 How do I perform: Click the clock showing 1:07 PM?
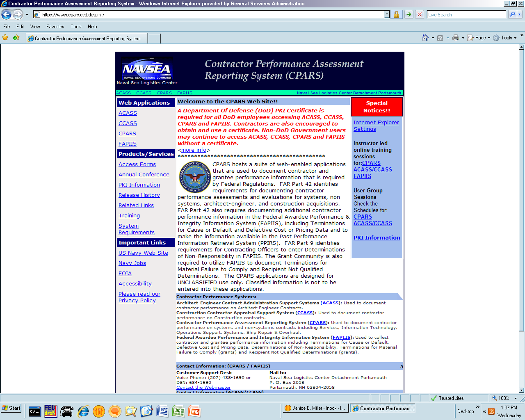pyautogui.click(x=509, y=408)
